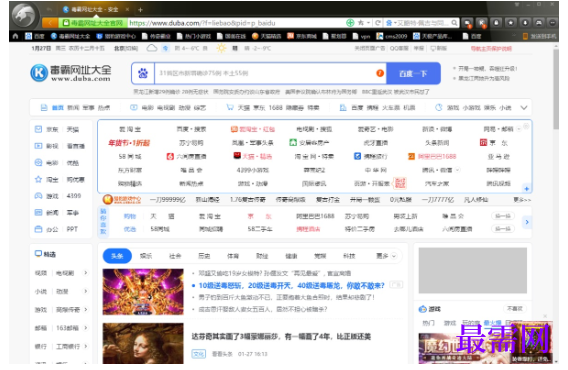Click the red 六间房直播 icon

click(x=170, y=156)
